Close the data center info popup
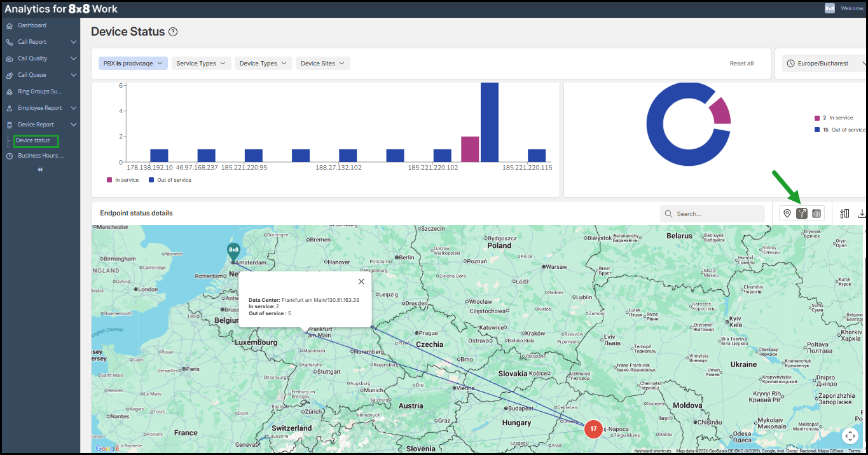 361,282
